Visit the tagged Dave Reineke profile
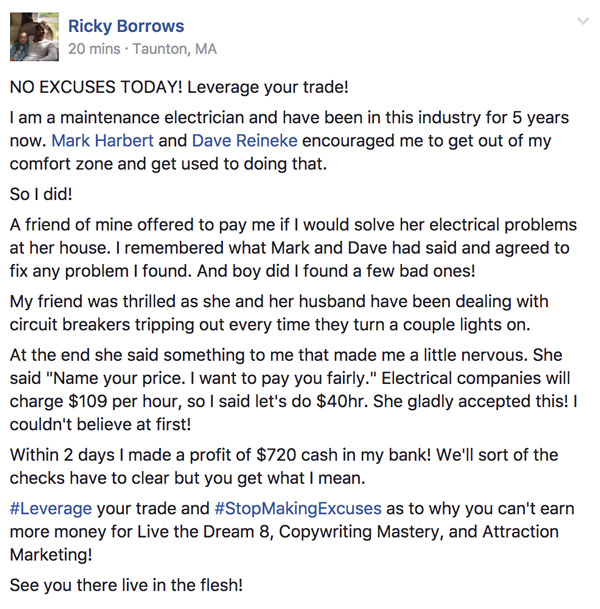600x609 pixels. coord(245,141)
